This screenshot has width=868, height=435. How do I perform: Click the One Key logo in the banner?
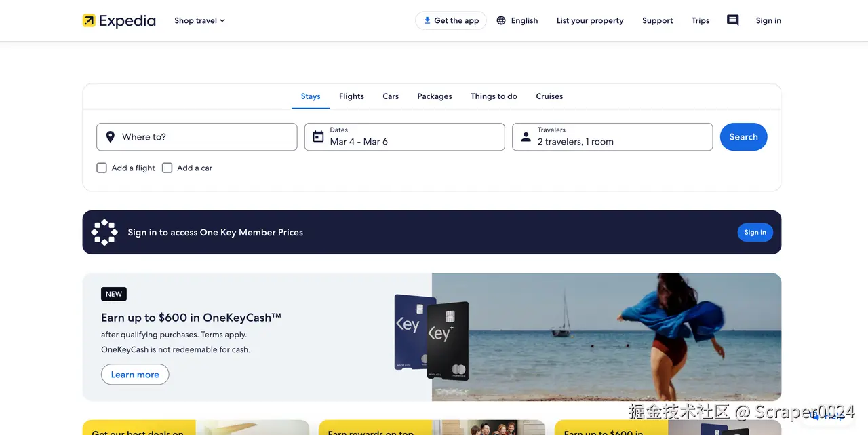coord(104,231)
